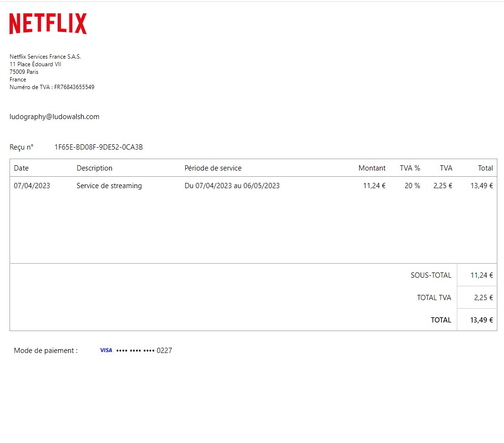This screenshot has height=443, width=504.
Task: Select the masked card number ending 0227
Action: point(144,351)
